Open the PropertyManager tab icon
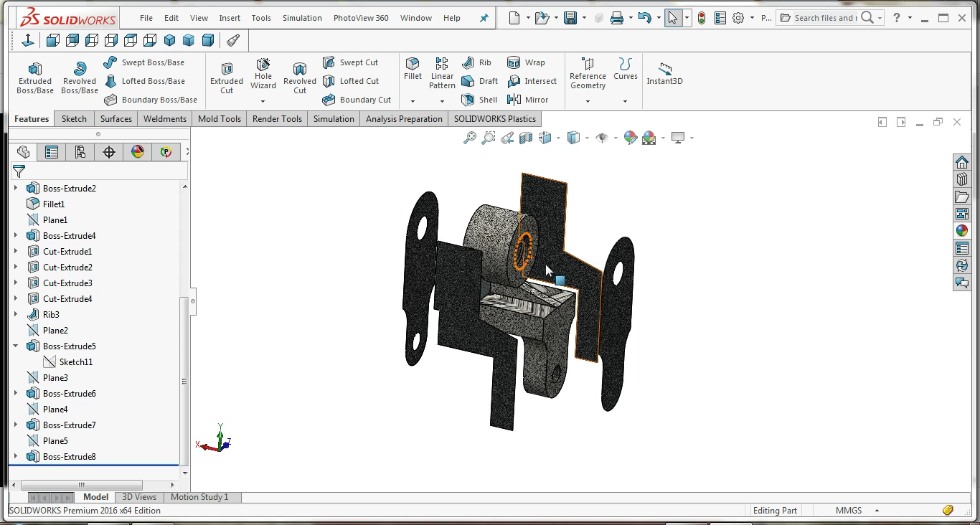This screenshot has width=980, height=525. tap(52, 152)
